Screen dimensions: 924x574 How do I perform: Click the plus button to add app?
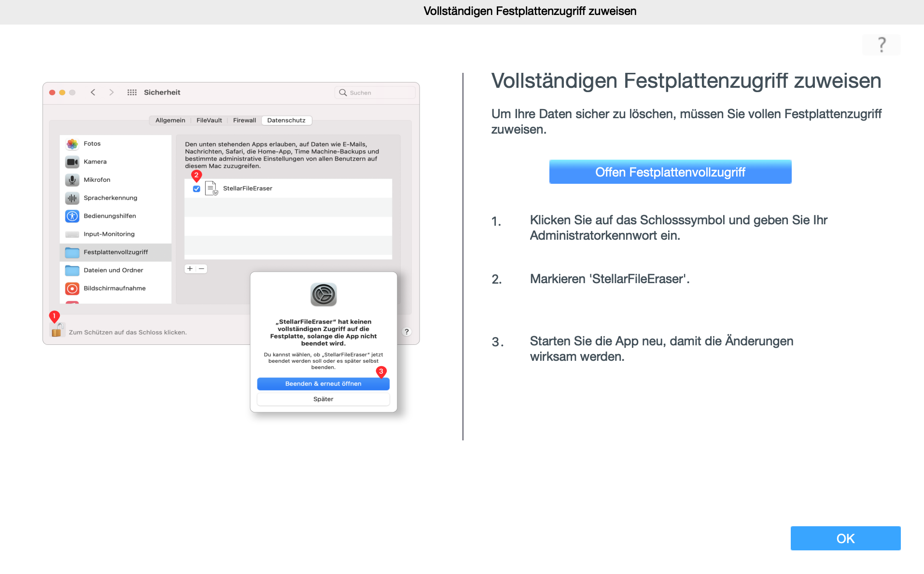coord(190,269)
